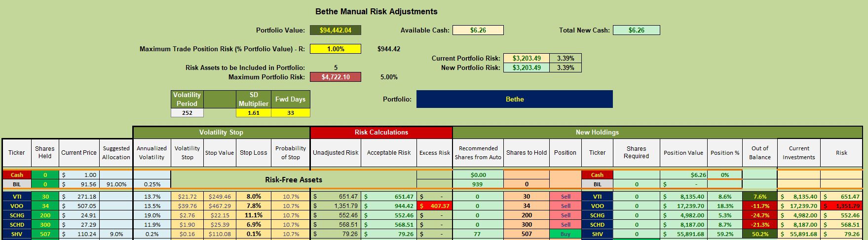Screen dimensions: 868x240
Task: Select the SHV Shares Held cell 507
Action: (x=45, y=234)
